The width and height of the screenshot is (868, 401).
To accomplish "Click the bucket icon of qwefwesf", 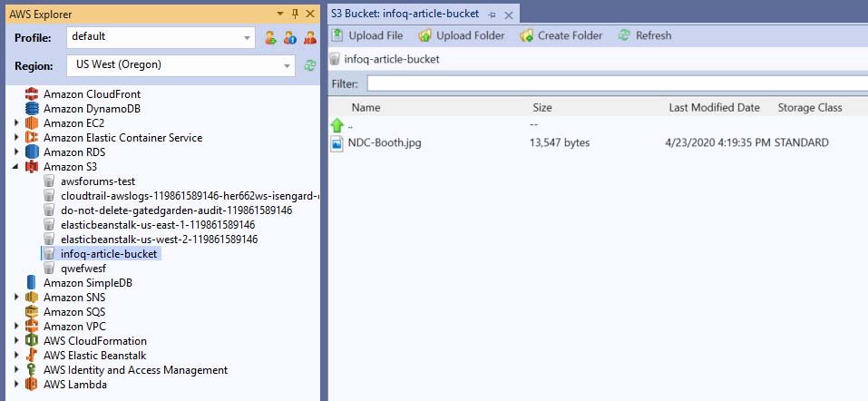I will coord(49,268).
